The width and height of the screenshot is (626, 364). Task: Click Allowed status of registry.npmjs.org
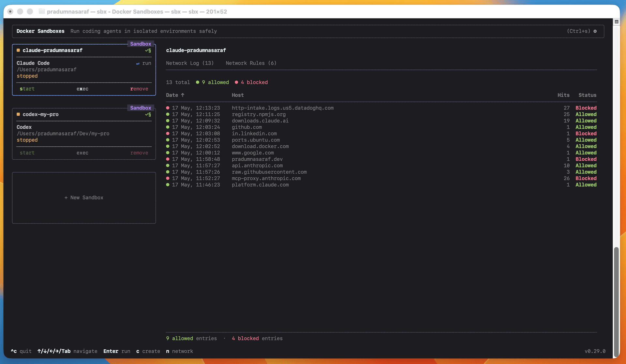point(586,114)
